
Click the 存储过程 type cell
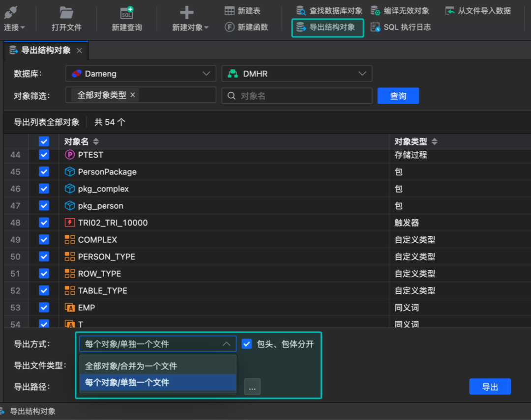point(411,155)
